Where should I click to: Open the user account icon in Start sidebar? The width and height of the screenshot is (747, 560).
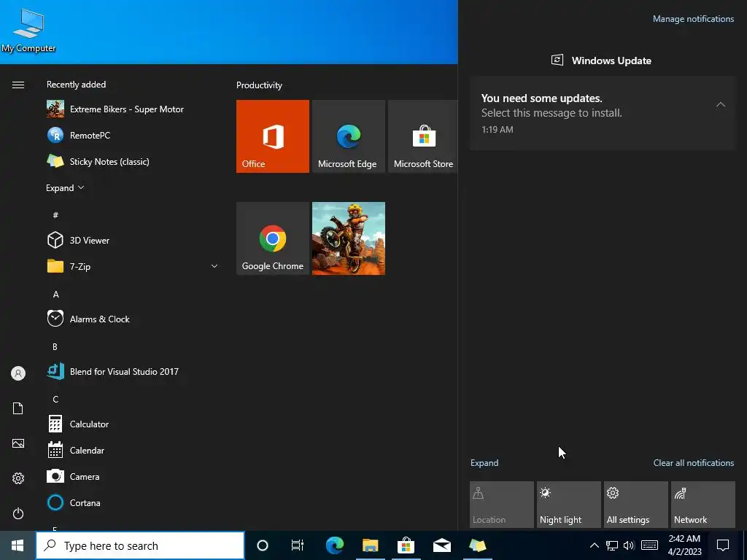click(x=18, y=373)
